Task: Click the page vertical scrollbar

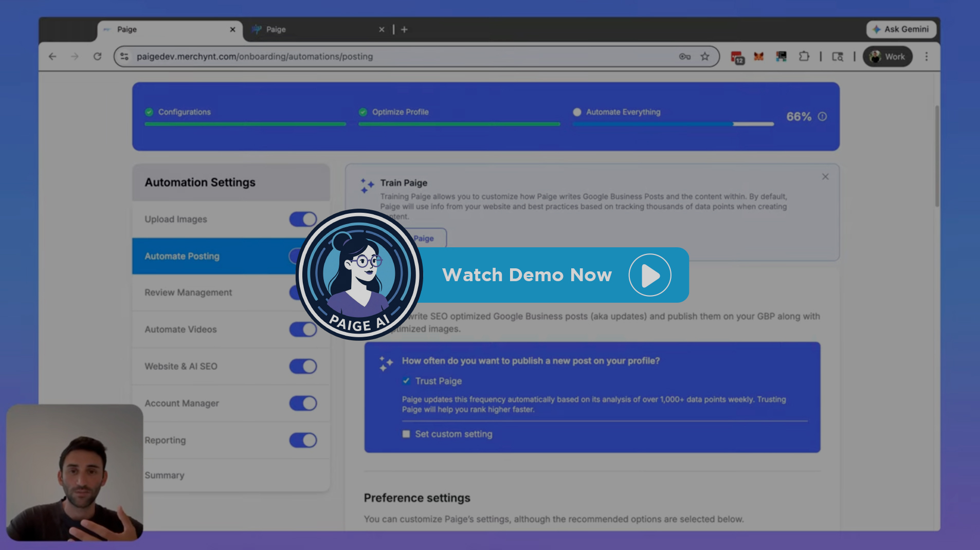Action: 937,156
